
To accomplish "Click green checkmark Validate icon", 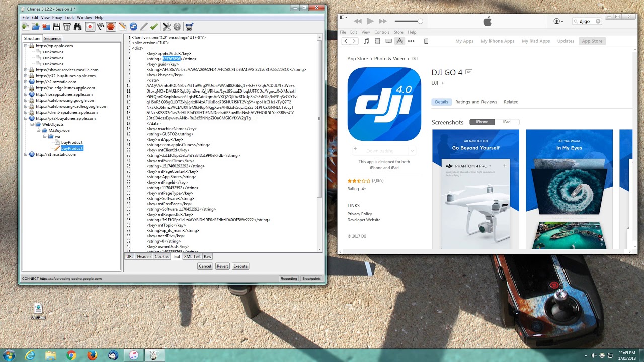I will point(154,27).
